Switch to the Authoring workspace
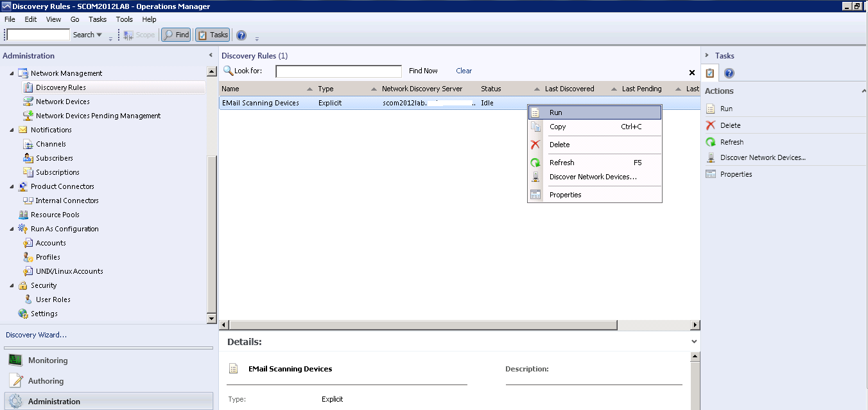The width and height of the screenshot is (868, 410). pyautogui.click(x=48, y=379)
